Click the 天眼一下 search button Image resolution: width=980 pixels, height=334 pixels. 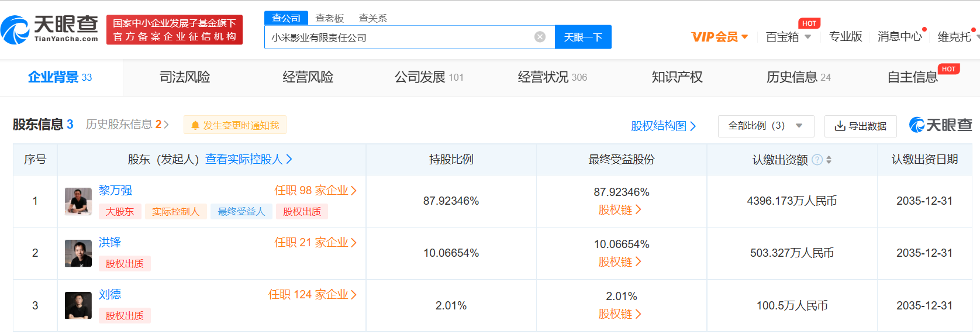coord(583,37)
